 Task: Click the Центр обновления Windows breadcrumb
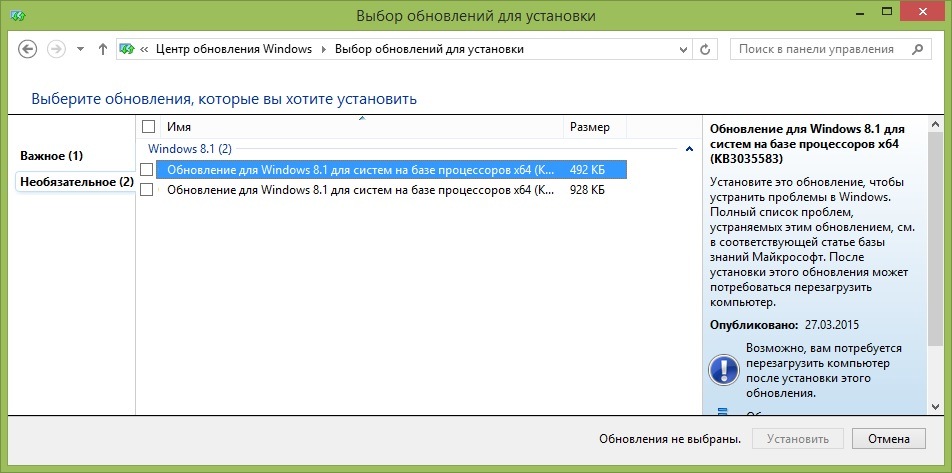point(234,49)
